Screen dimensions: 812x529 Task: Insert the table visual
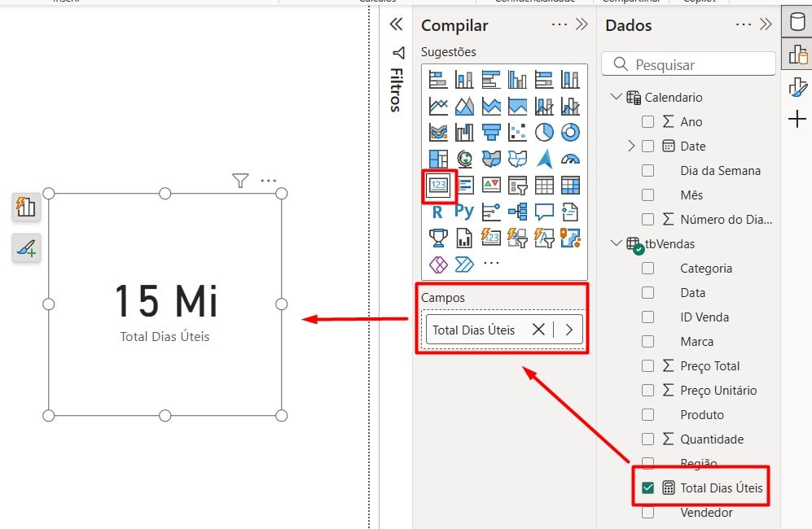point(544,186)
